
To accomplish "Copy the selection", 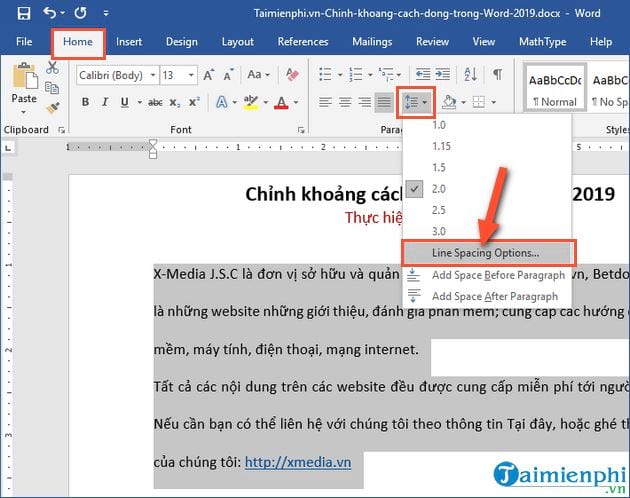I will [x=52, y=88].
